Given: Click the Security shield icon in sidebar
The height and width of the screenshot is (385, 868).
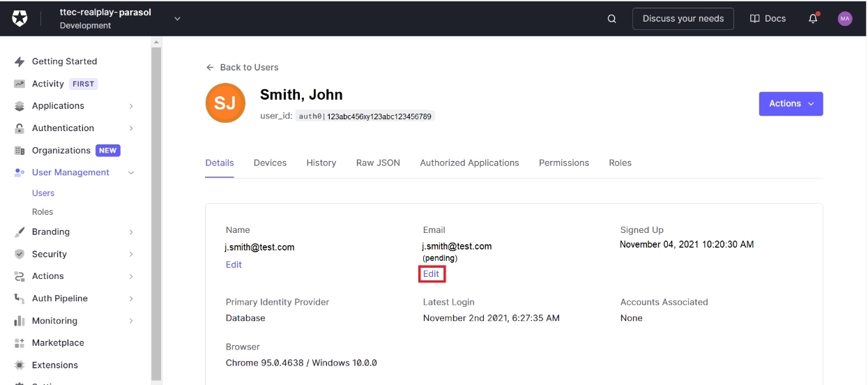Looking at the screenshot, I should tap(20, 255).
